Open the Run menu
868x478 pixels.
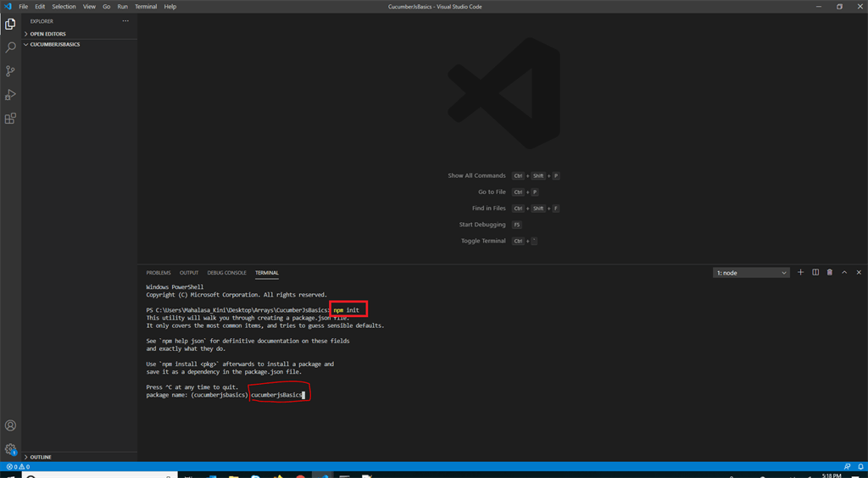[x=122, y=7]
